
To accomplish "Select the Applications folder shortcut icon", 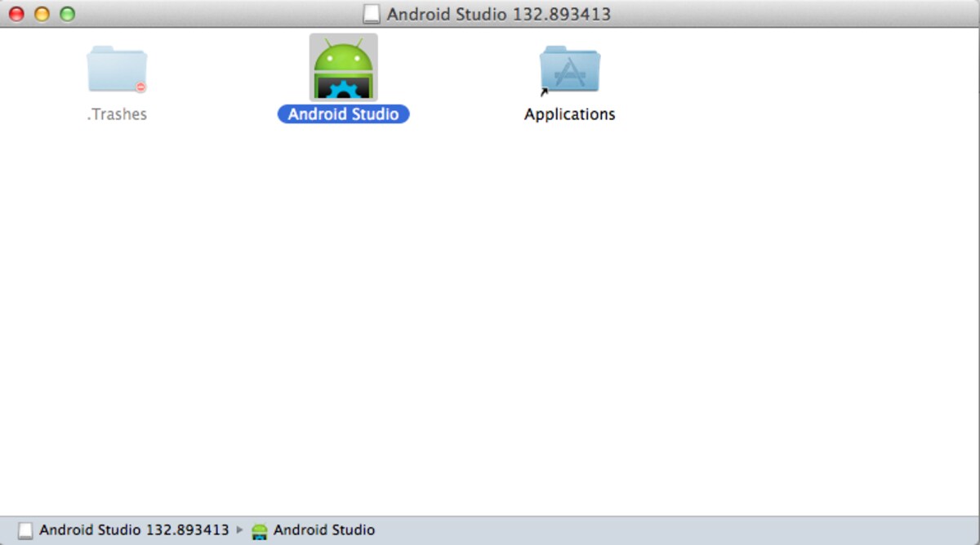I will click(569, 69).
